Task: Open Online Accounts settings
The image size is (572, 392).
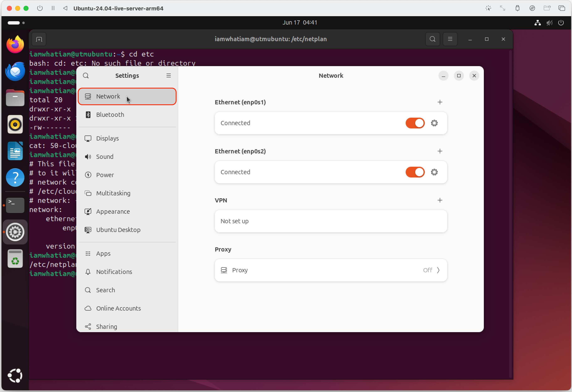Action: coord(118,308)
